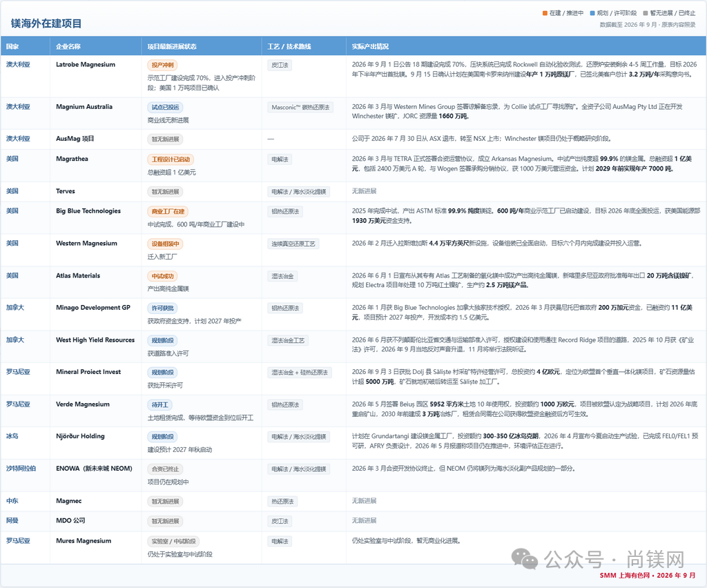The height and width of the screenshot is (588, 707).
Task: Click the Magnium Australia company name
Action: (84, 107)
